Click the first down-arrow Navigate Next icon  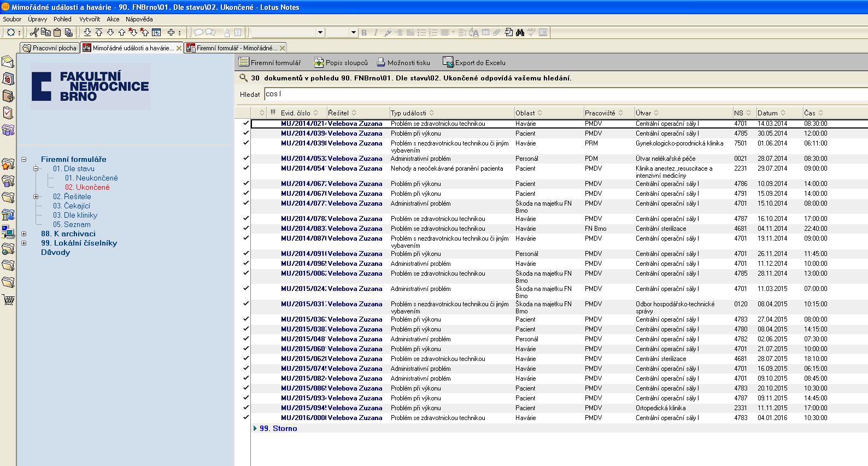click(87, 32)
